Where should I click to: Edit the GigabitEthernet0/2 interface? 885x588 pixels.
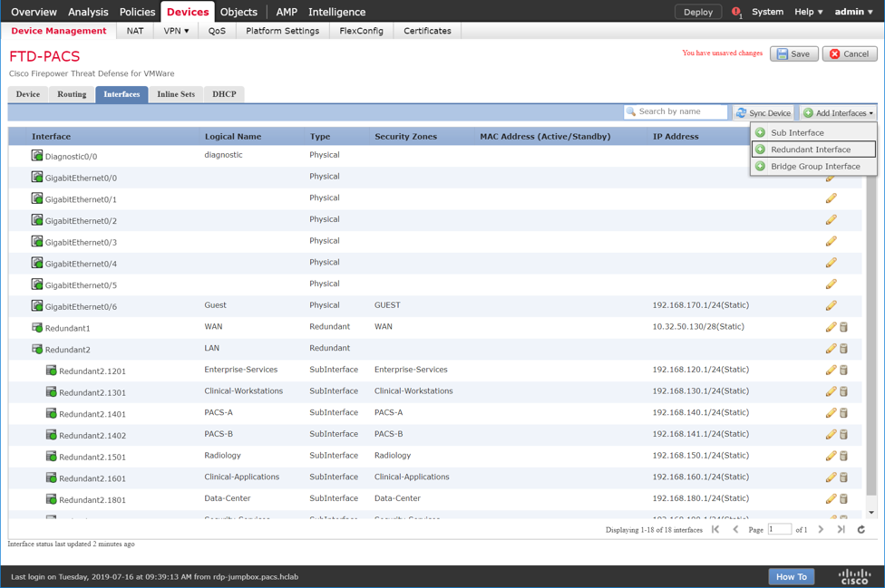(831, 220)
